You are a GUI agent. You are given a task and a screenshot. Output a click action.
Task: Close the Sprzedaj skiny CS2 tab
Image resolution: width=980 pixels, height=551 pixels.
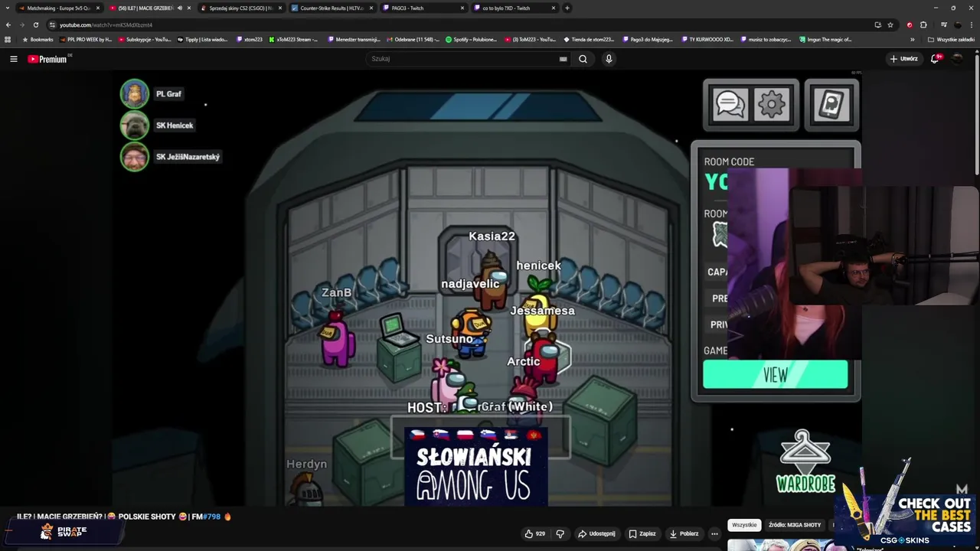pos(279,8)
